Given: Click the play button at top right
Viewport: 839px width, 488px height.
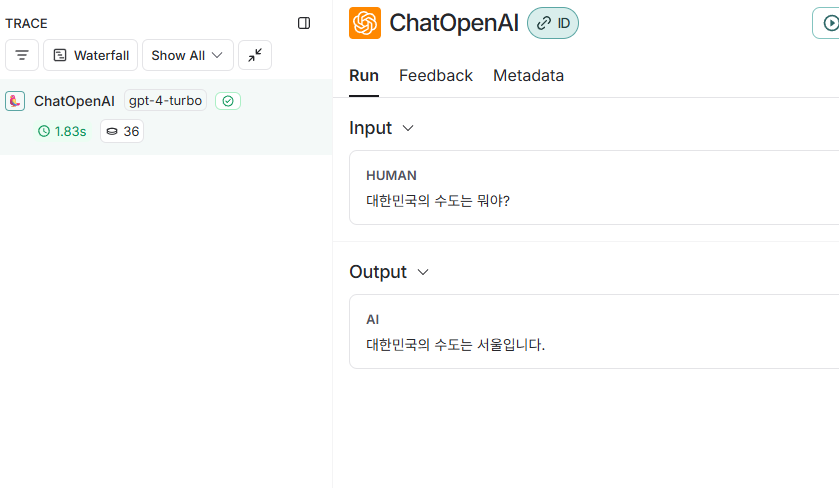Looking at the screenshot, I should tap(827, 23).
